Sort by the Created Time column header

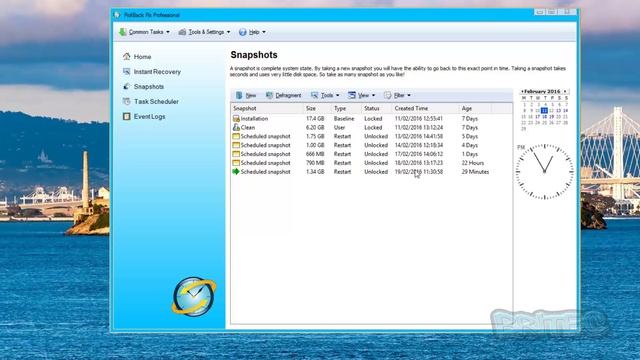coord(425,108)
